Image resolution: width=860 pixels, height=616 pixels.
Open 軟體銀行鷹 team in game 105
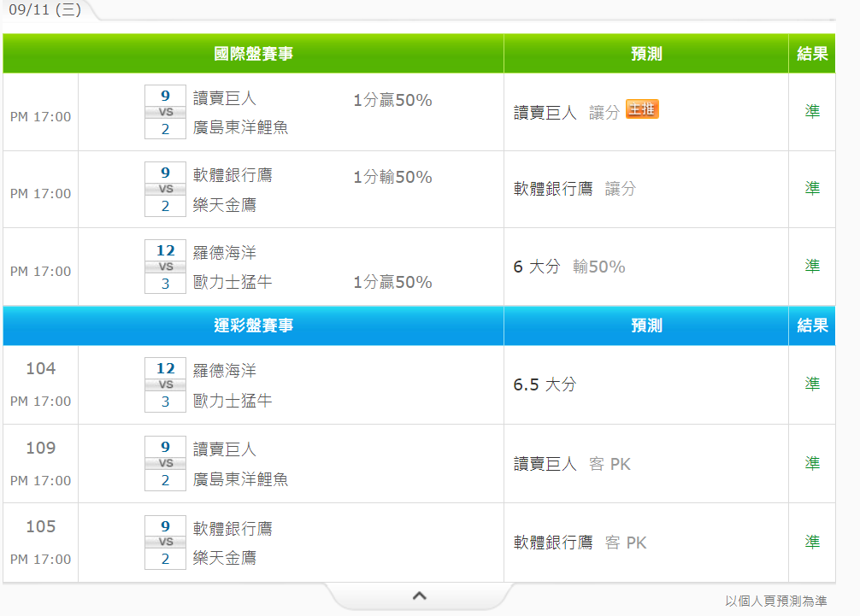233,529
